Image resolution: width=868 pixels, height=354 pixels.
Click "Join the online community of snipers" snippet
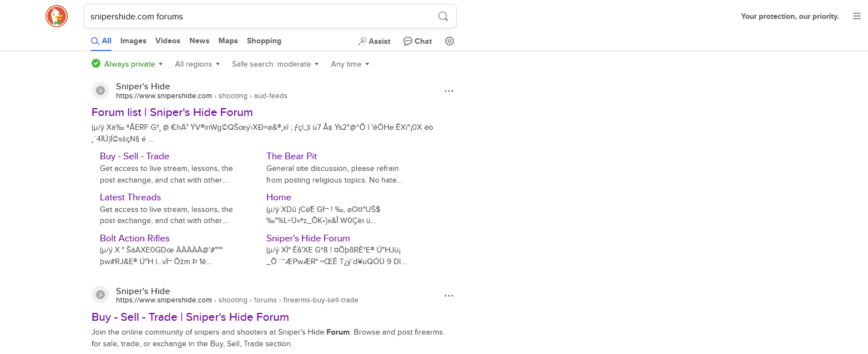[x=267, y=338]
